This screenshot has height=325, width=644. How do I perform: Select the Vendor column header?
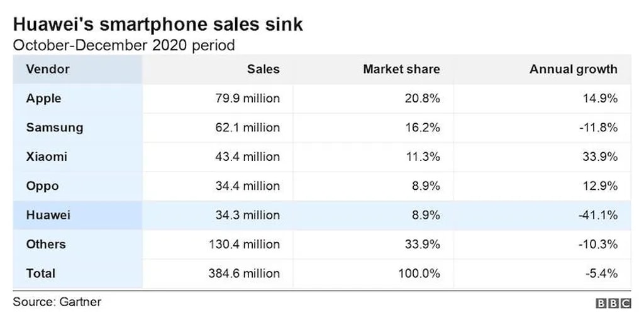click(x=48, y=69)
